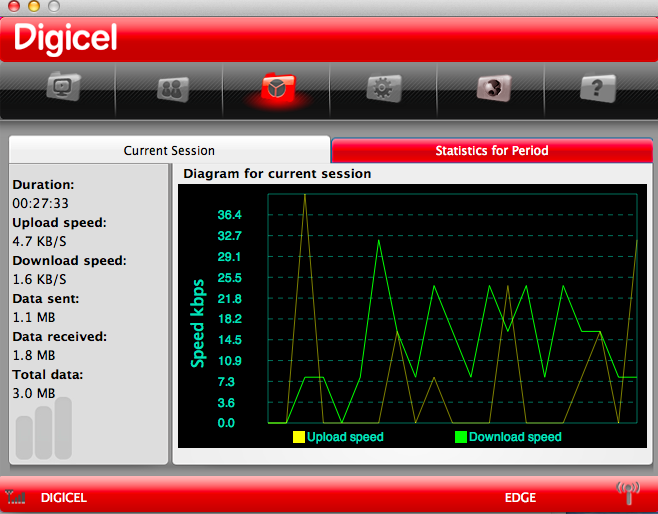
Task: Open the help question mark icon
Action: coord(598,88)
